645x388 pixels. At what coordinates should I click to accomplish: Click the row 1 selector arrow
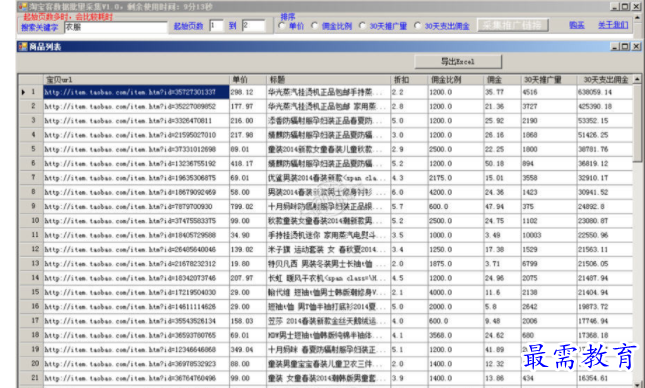pos(23,92)
